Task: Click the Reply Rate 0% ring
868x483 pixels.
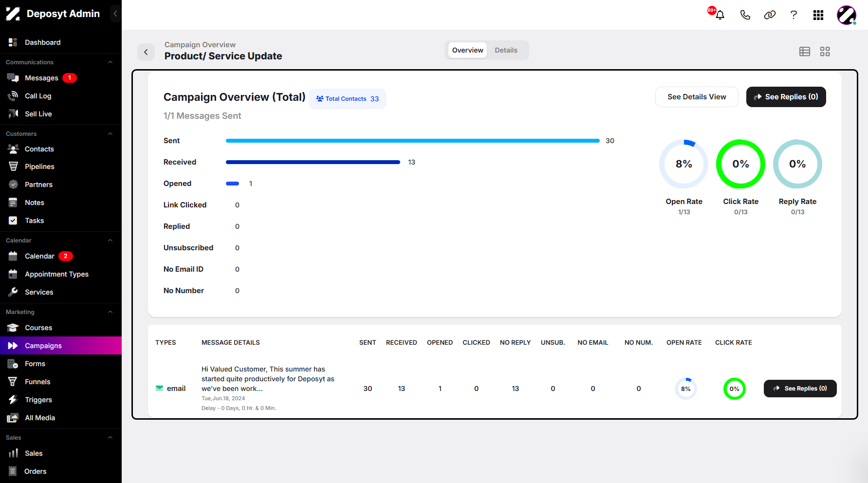Action: [x=797, y=164]
